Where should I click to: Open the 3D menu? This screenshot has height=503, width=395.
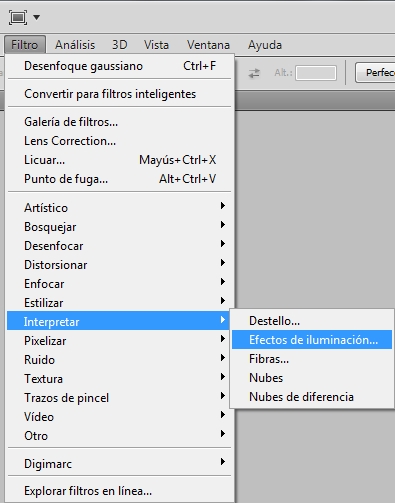click(120, 45)
